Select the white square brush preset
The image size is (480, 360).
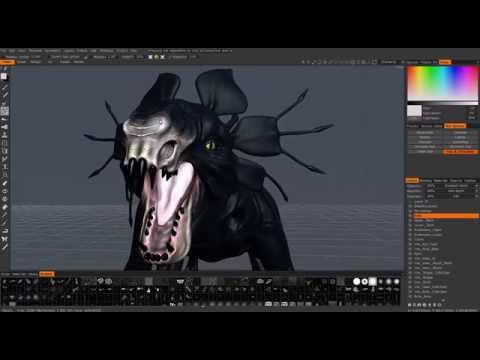372,282
